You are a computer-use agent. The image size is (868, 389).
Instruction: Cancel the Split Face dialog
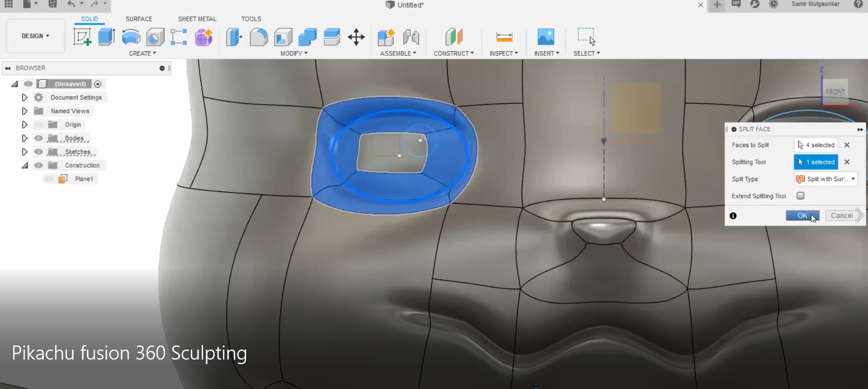pyautogui.click(x=842, y=216)
